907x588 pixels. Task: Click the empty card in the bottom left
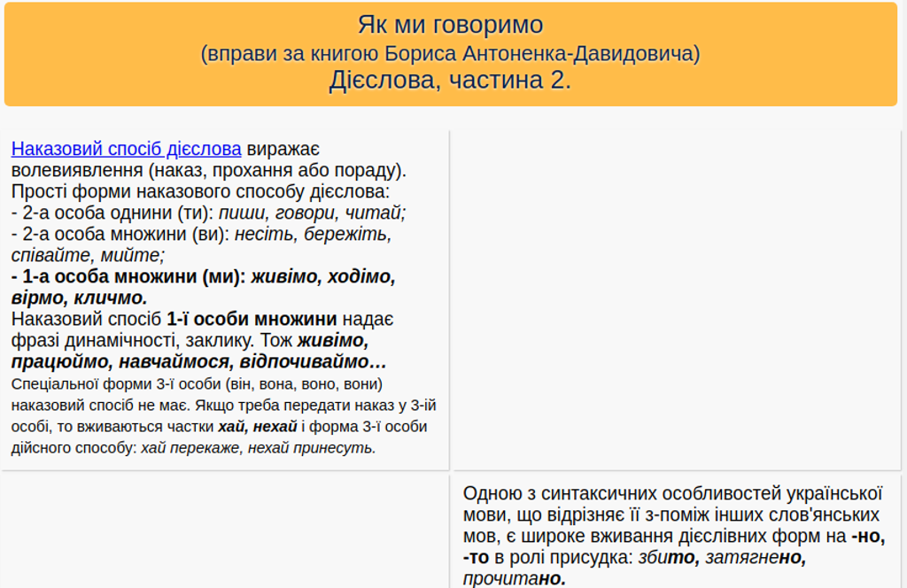click(225, 531)
